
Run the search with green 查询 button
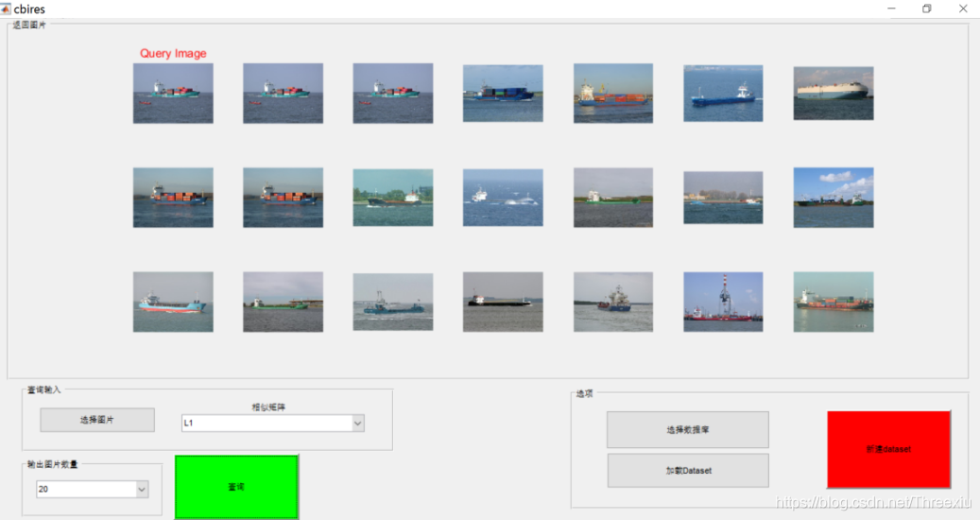(x=236, y=487)
